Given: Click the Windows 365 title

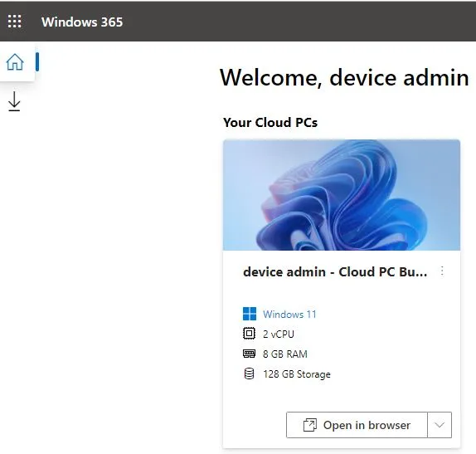Looking at the screenshot, I should click(82, 22).
